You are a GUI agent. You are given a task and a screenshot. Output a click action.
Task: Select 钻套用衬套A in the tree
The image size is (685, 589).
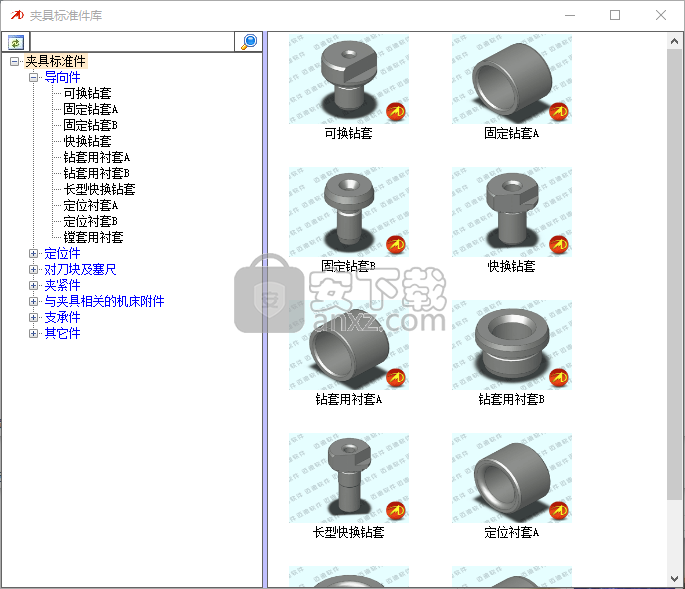(97, 157)
